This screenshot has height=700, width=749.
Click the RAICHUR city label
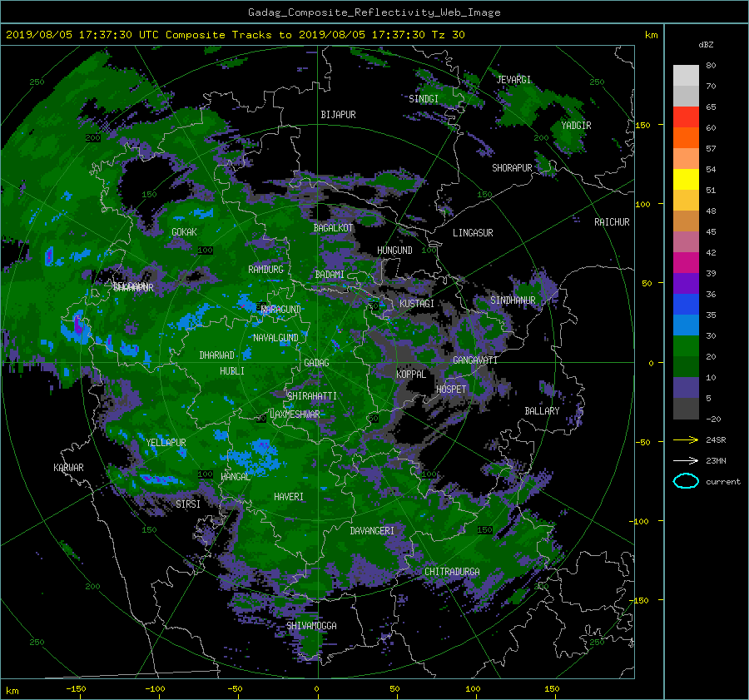click(x=612, y=222)
